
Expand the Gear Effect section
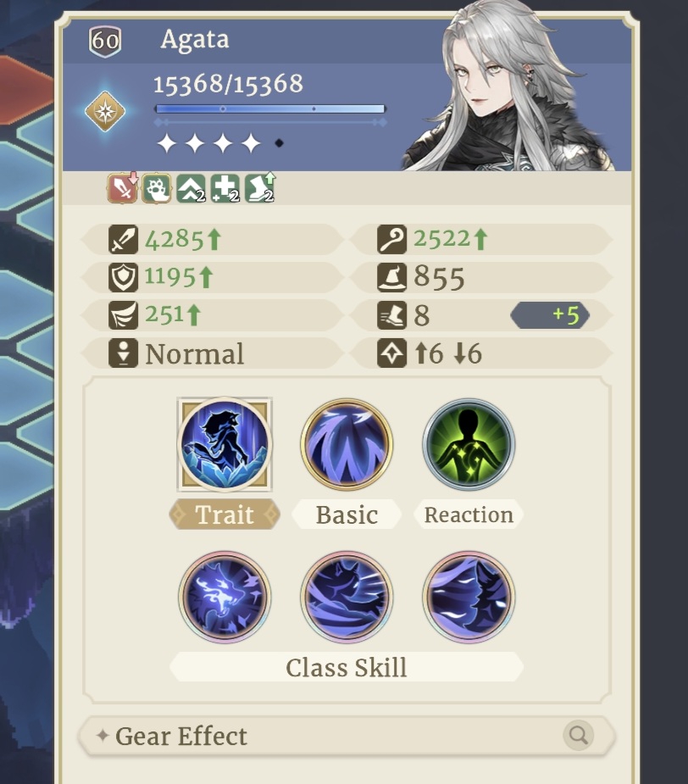click(347, 736)
